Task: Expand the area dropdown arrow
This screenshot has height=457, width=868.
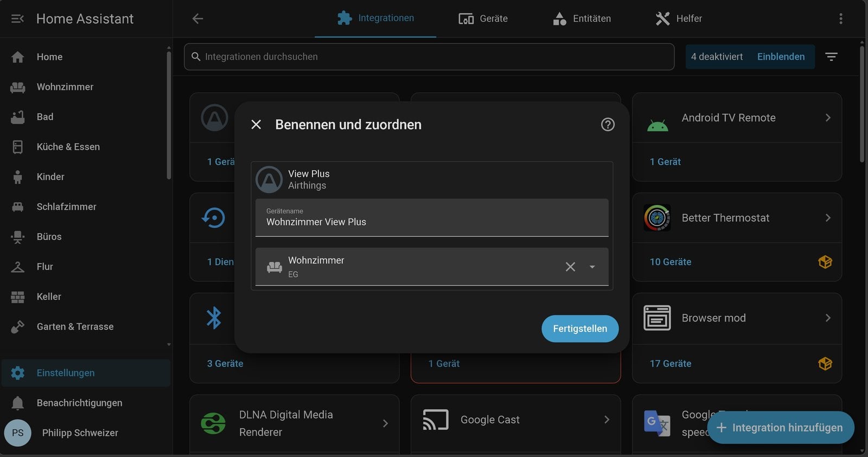Action: coord(592,267)
